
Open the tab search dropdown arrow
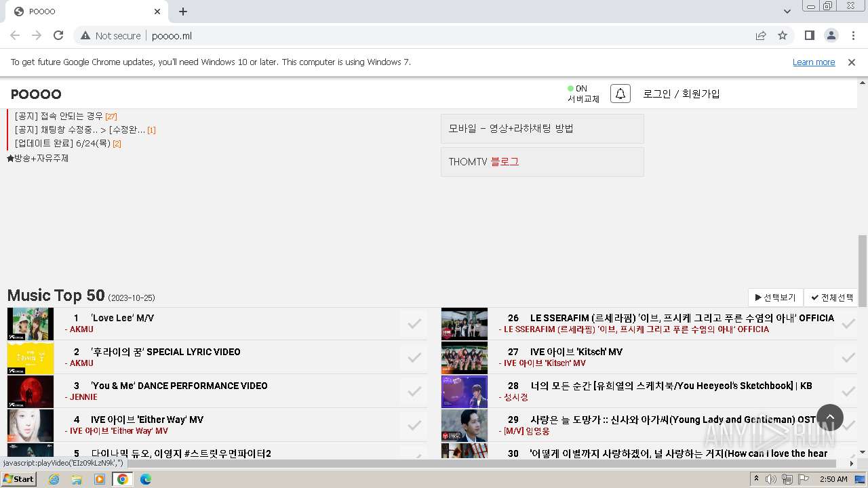[787, 12]
